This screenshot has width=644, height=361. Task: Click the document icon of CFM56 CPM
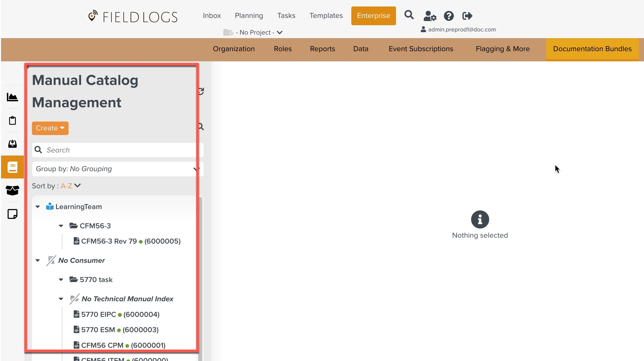(76, 345)
